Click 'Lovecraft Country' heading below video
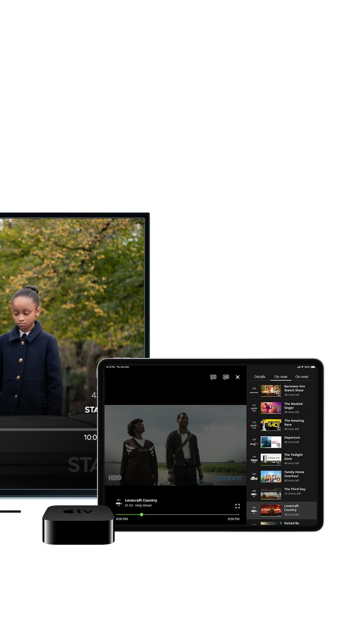This screenshot has width=362, height=644. 141,500
